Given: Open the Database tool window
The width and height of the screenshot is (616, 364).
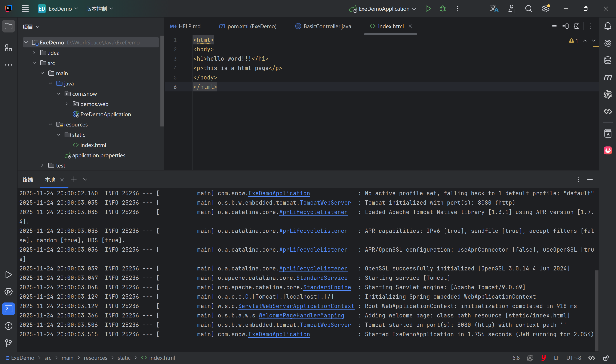Looking at the screenshot, I should (608, 60).
